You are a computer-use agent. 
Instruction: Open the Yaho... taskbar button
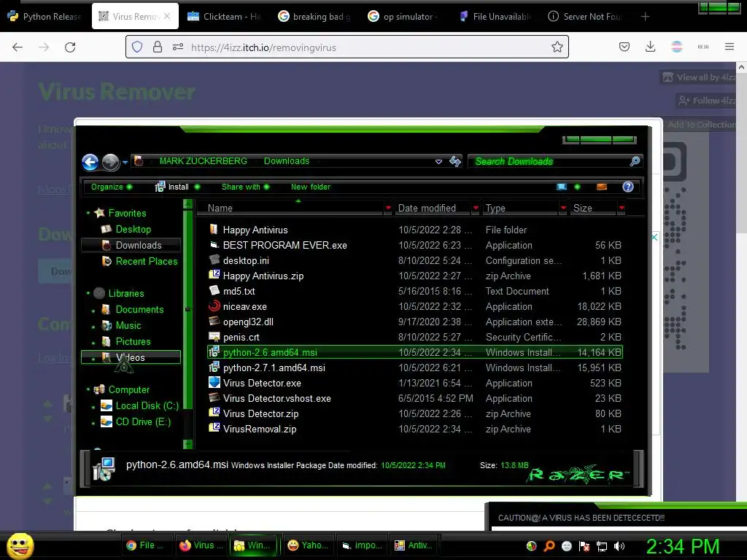[309, 545]
